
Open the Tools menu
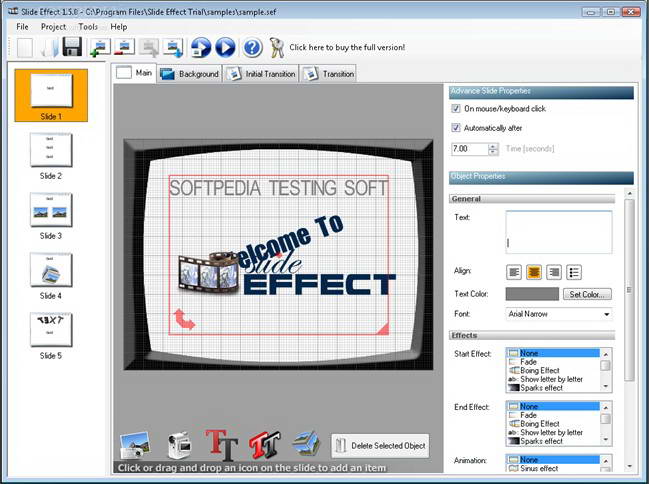point(88,26)
